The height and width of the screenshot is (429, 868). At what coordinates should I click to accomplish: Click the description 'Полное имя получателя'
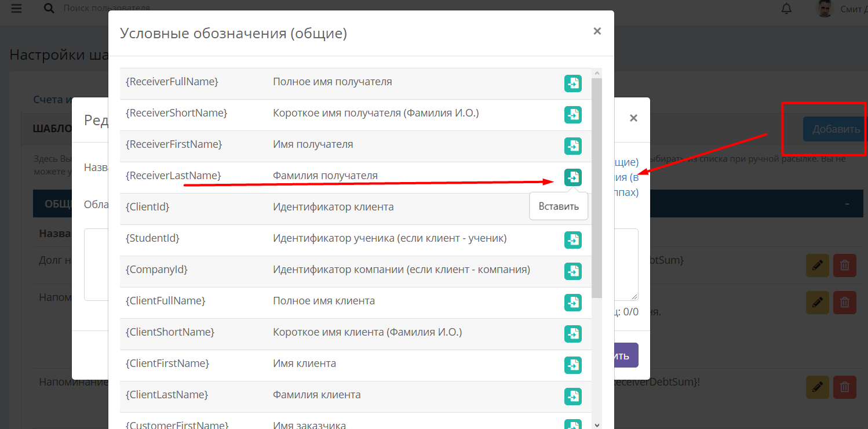tap(333, 82)
